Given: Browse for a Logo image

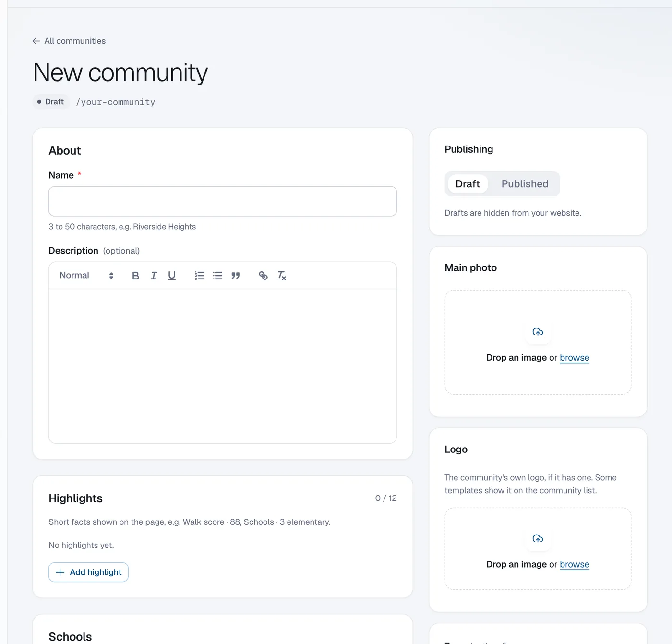Looking at the screenshot, I should (574, 564).
